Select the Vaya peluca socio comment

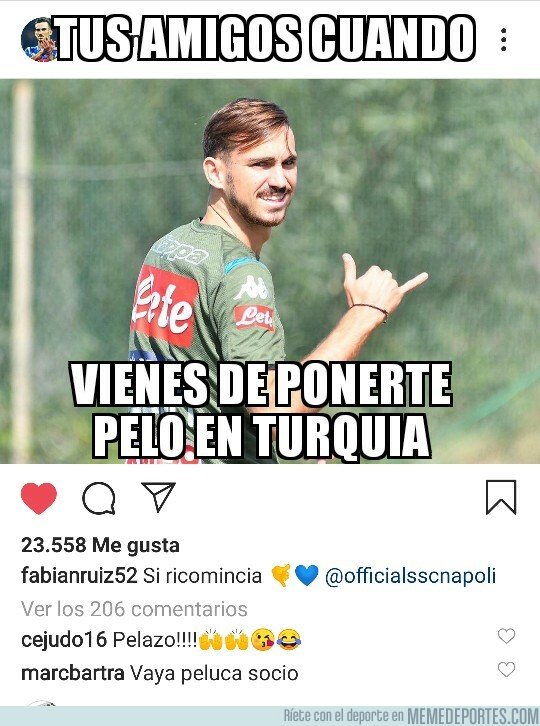[213, 673]
